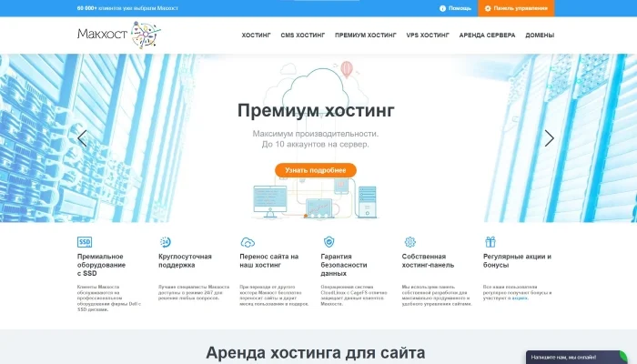Open the CMS ХОСТИНГ menu item
Image resolution: width=637 pixels, height=364 pixels.
pyautogui.click(x=303, y=35)
